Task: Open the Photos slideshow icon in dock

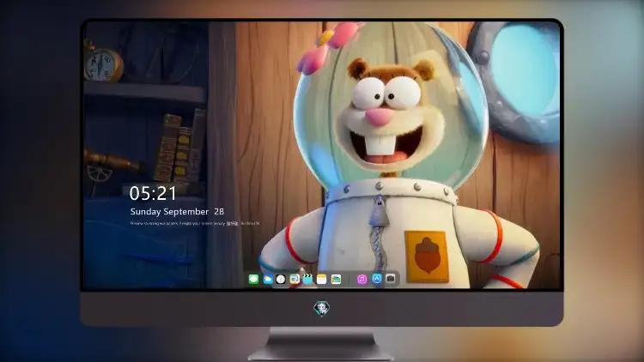Action: pyautogui.click(x=336, y=280)
